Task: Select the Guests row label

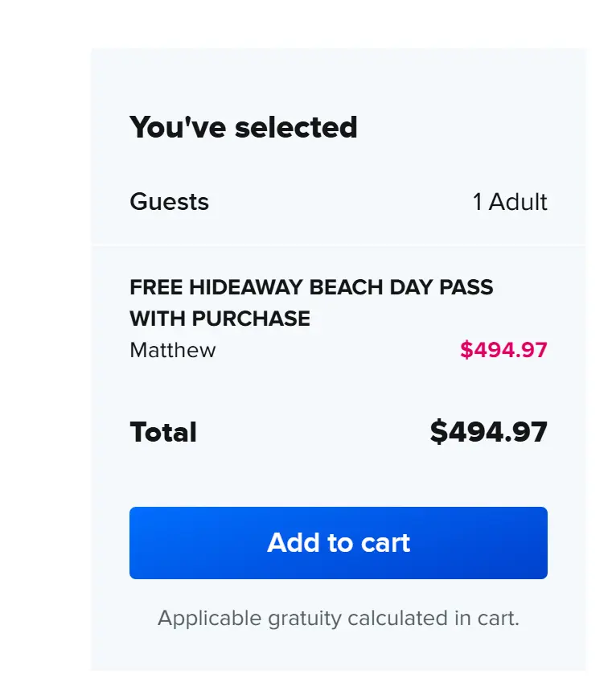Action: [169, 202]
